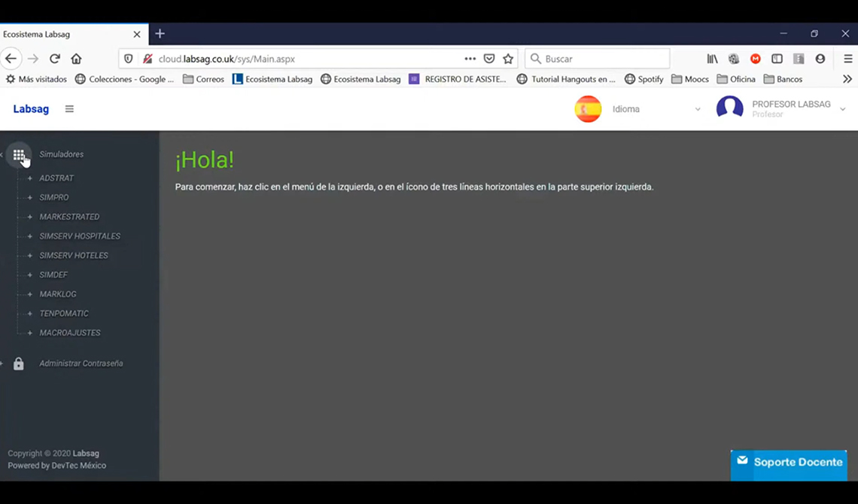This screenshot has width=858, height=504.
Task: Go back with the browser back arrow
Action: tap(11, 59)
